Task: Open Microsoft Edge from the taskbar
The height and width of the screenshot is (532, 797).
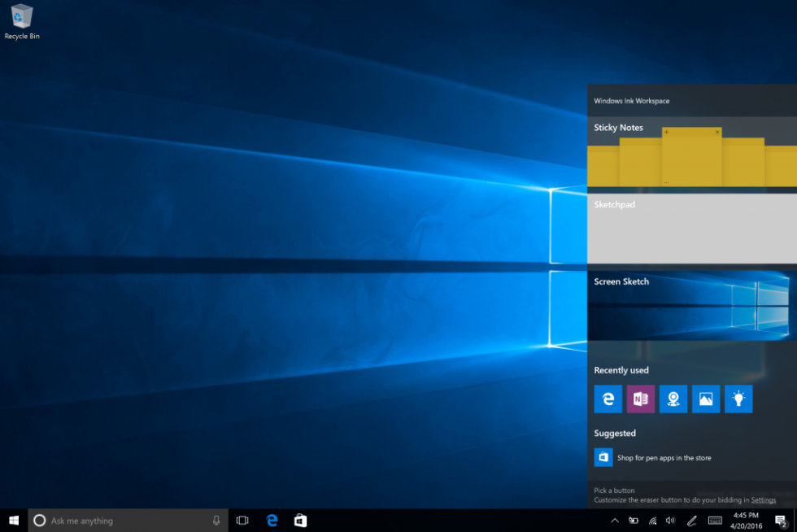Action: tap(272, 520)
